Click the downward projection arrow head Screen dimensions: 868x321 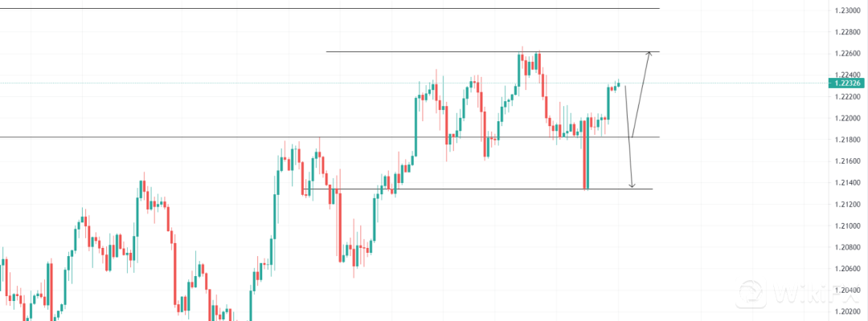pyautogui.click(x=633, y=185)
